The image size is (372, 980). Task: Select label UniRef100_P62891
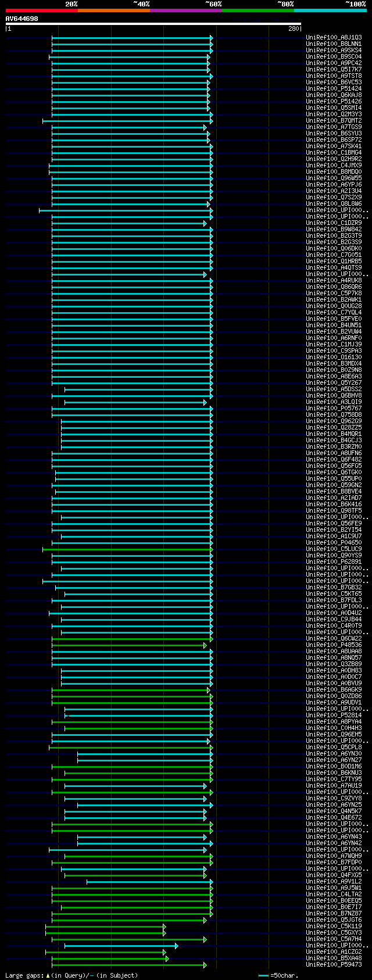click(334, 562)
